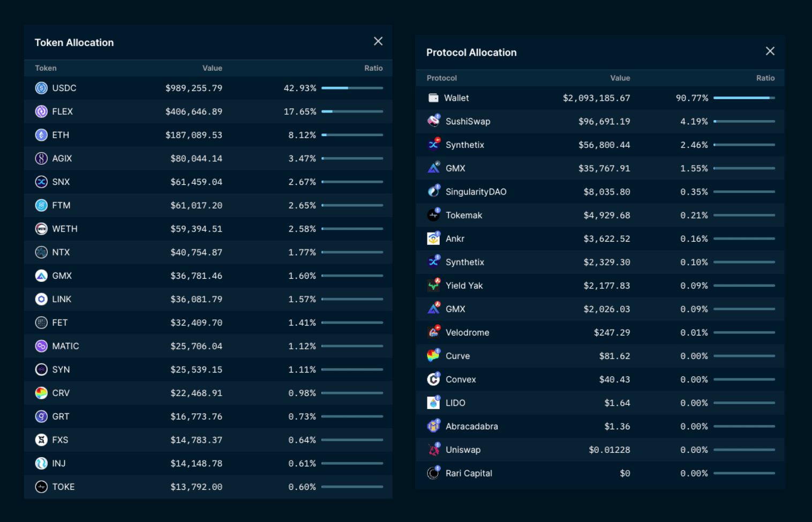Click the AGIX token icon

point(41,158)
